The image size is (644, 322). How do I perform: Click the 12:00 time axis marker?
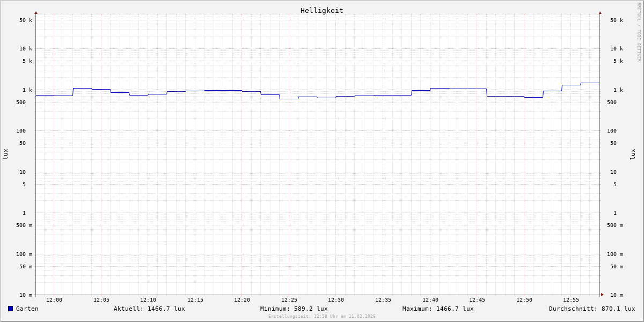pyautogui.click(x=54, y=300)
